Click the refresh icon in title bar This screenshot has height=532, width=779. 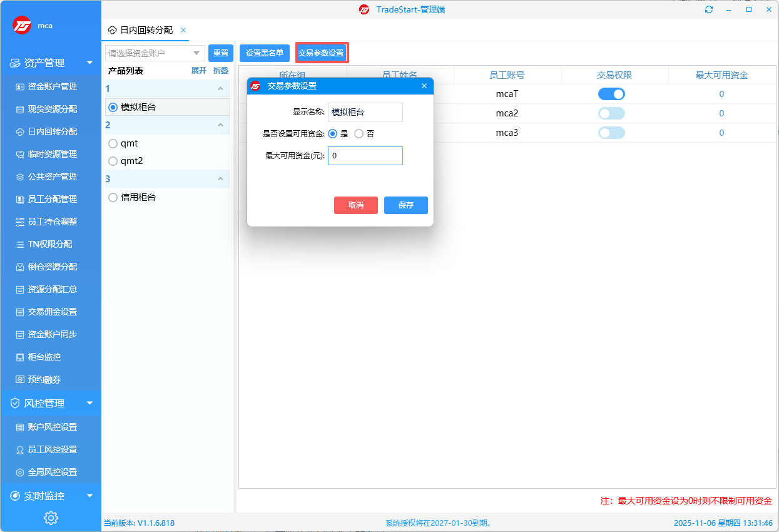[x=709, y=9]
